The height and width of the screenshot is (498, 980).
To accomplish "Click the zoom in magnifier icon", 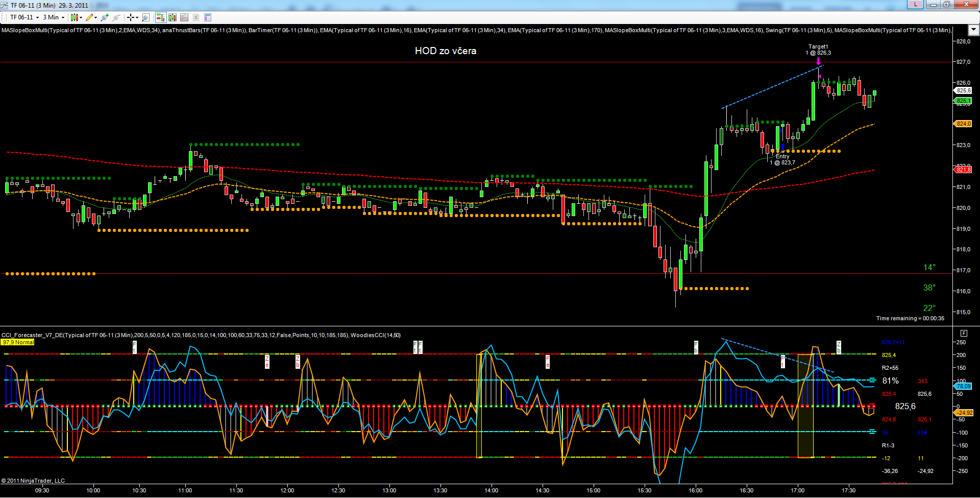I will (105, 17).
